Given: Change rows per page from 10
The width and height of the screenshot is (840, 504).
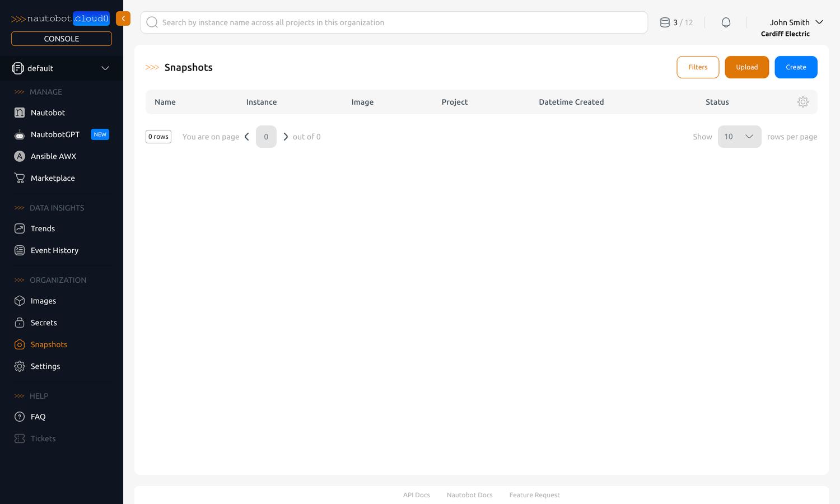Looking at the screenshot, I should [739, 136].
